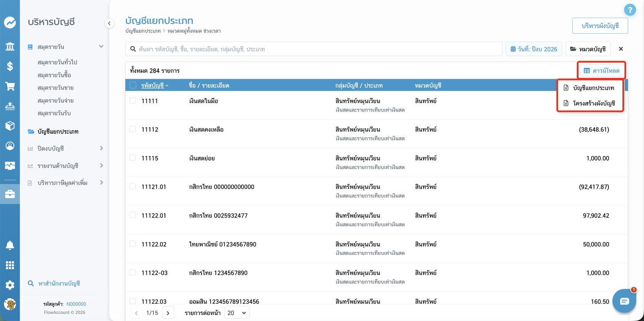Screen dimensions: 644x321
Task: Go to next page arrow in pagination
Action: point(168,313)
